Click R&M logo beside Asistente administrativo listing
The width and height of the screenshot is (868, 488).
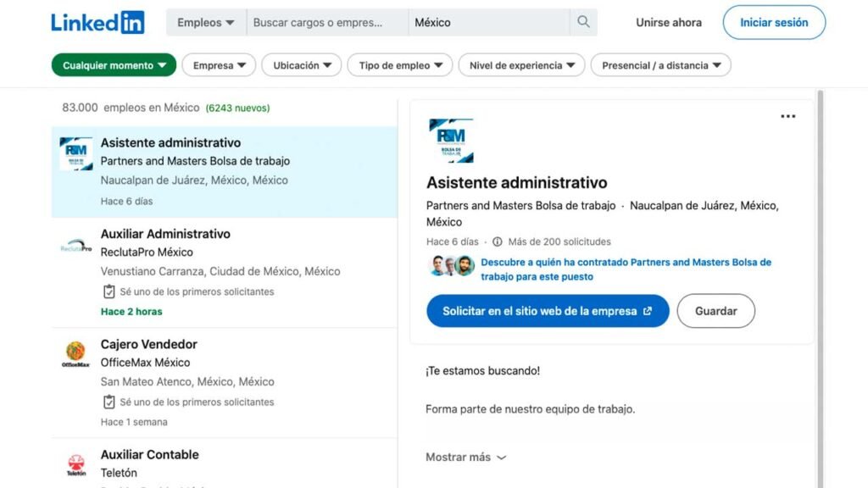pos(75,153)
